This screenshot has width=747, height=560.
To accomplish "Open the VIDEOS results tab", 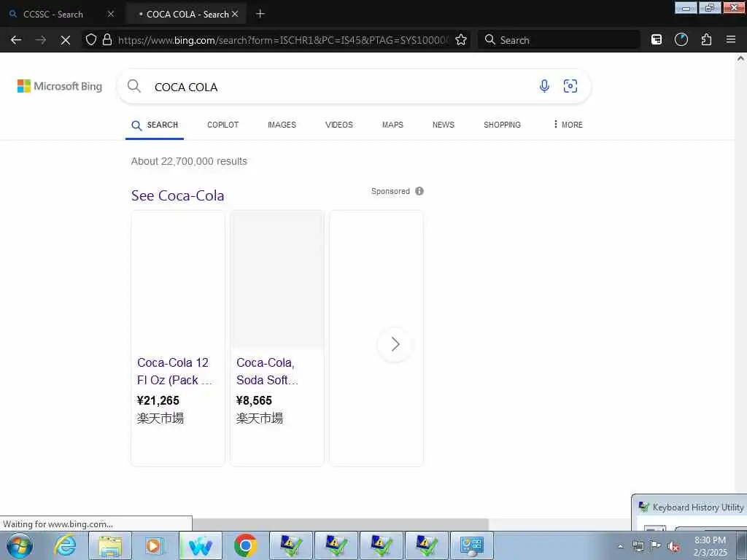I will 339,125.
